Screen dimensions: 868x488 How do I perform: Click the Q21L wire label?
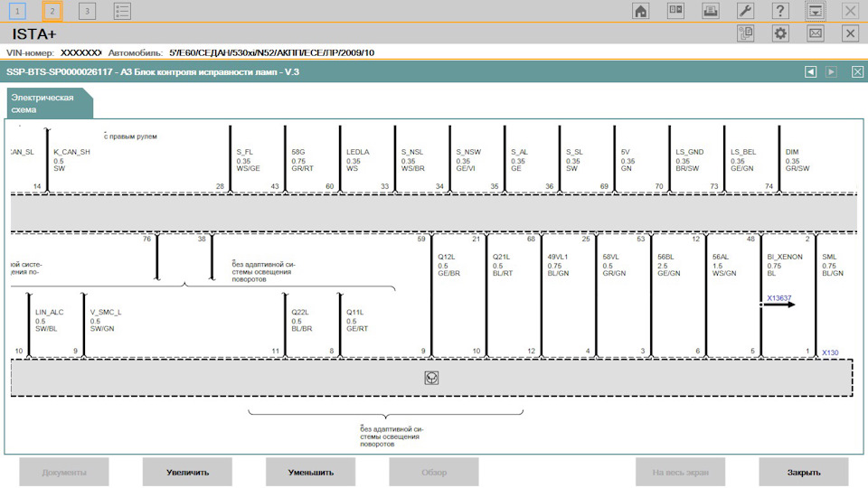pos(501,257)
